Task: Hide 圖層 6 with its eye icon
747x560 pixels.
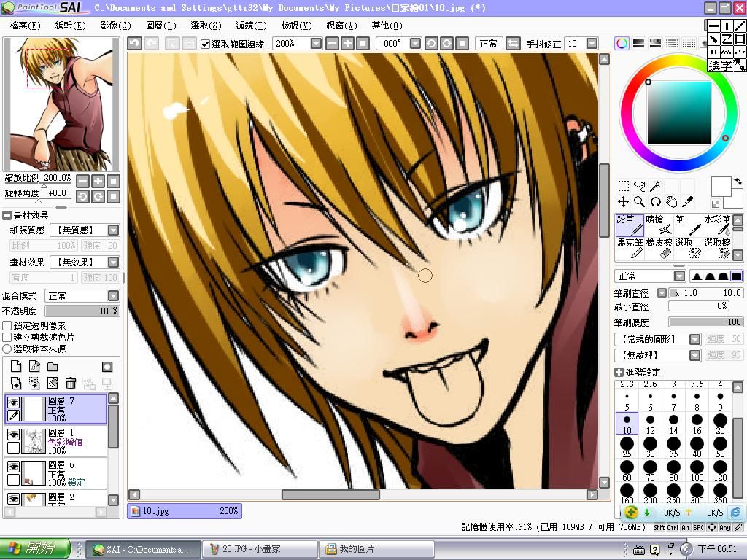Action: 13,466
